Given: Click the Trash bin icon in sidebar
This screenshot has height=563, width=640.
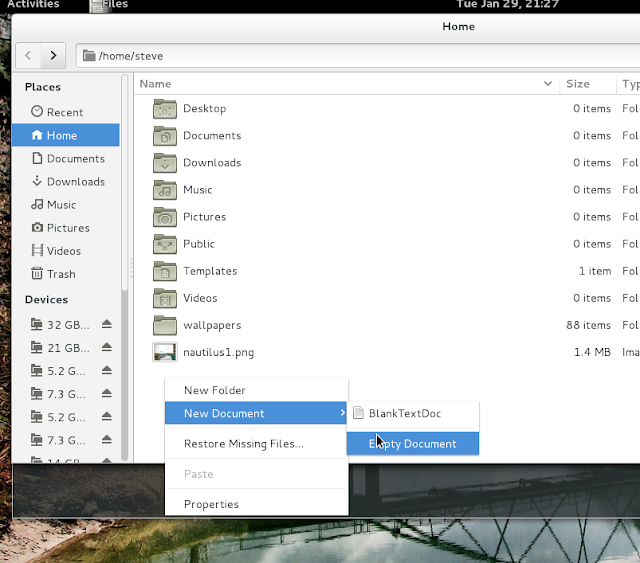Looking at the screenshot, I should click(37, 273).
